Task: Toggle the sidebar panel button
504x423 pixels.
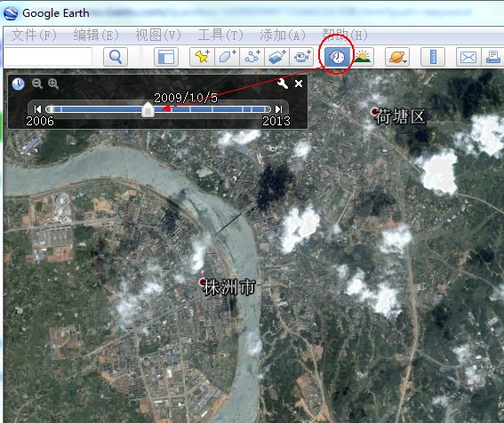Action: pyautogui.click(x=166, y=57)
